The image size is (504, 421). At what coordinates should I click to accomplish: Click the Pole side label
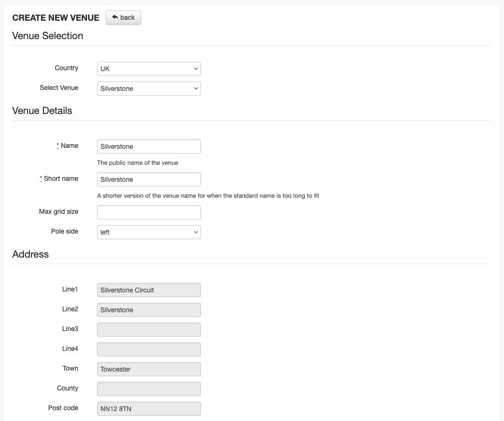click(65, 232)
